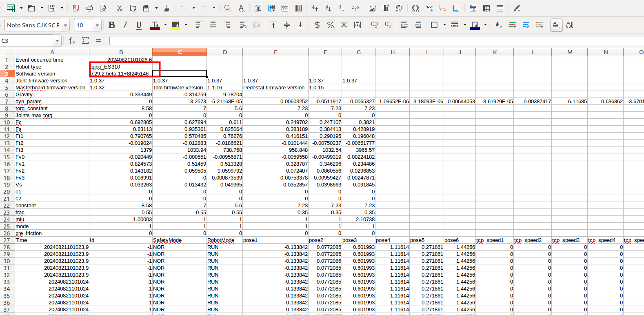The height and width of the screenshot is (315, 644).
Task: Expand the Name Box dropdown
Action: (x=58, y=40)
